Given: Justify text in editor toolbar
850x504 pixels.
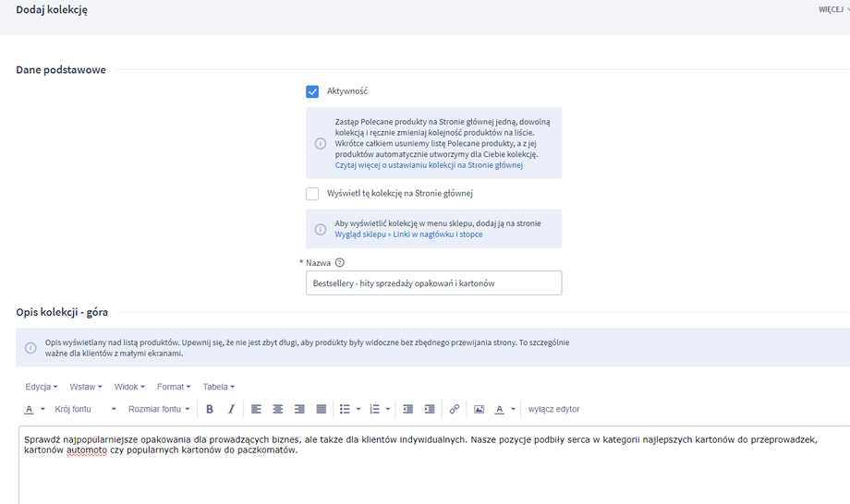Looking at the screenshot, I should (x=321, y=409).
